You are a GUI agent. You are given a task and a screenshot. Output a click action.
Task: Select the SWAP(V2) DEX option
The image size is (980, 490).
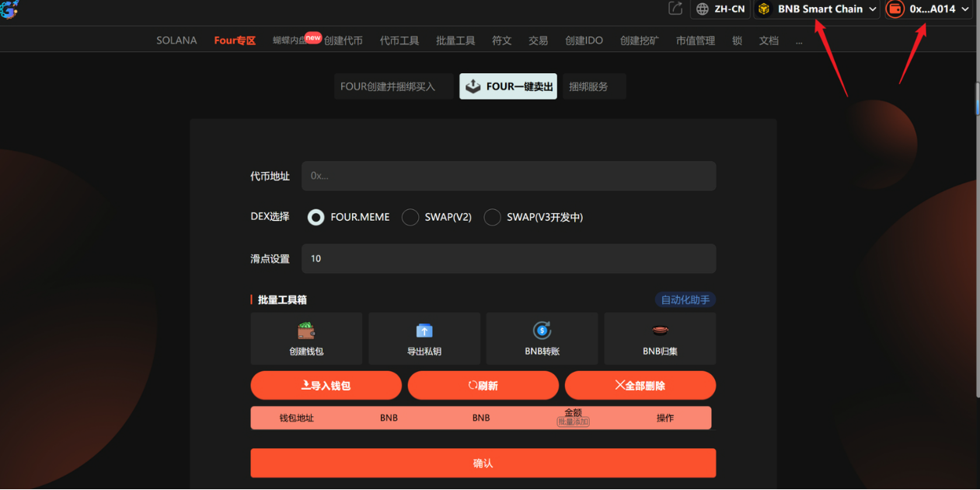pos(410,217)
